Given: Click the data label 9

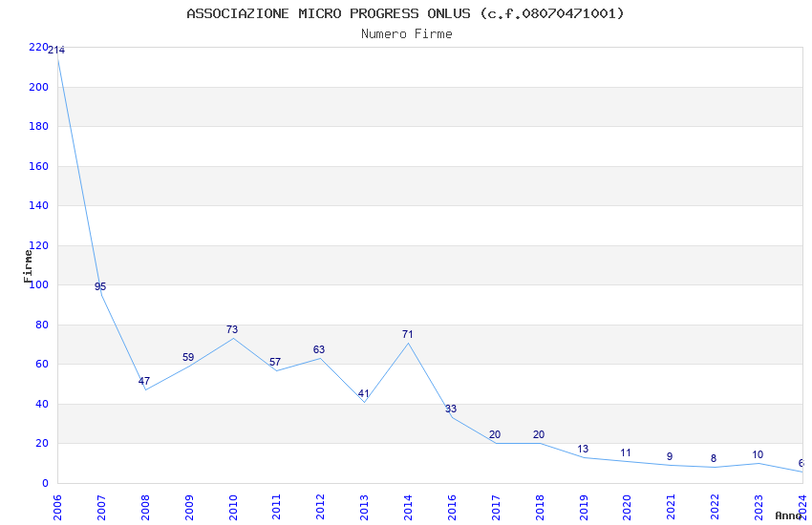Looking at the screenshot, I should pos(670,456).
